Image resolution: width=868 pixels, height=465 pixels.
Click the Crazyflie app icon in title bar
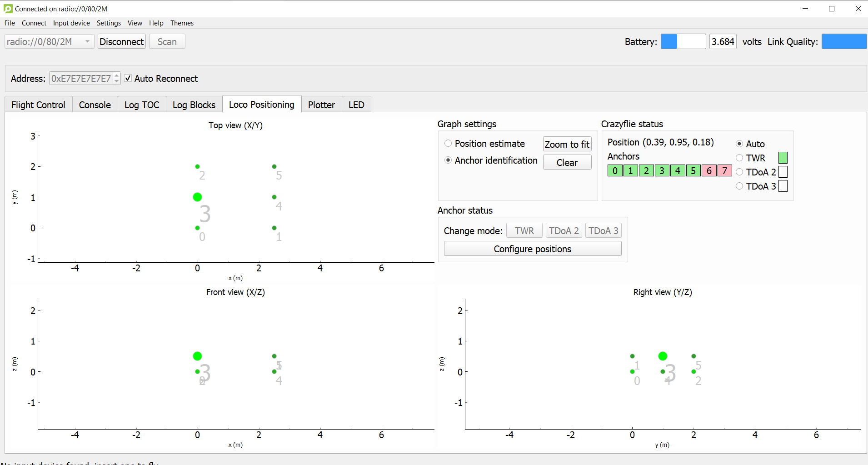(8, 9)
